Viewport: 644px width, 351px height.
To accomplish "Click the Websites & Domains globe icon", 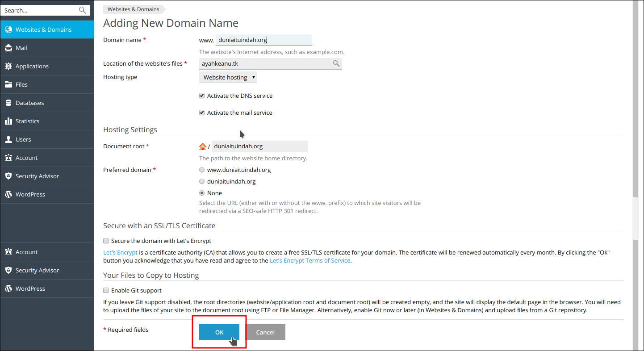I will point(8,29).
